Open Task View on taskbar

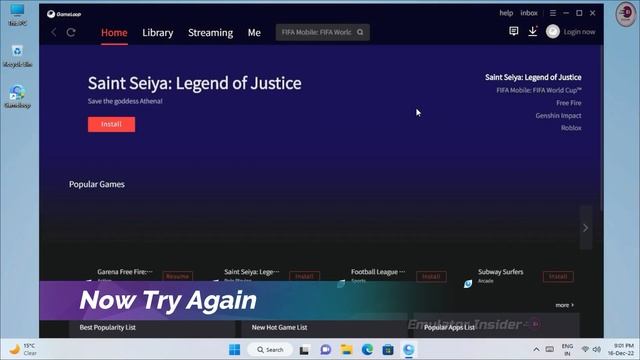tap(304, 350)
